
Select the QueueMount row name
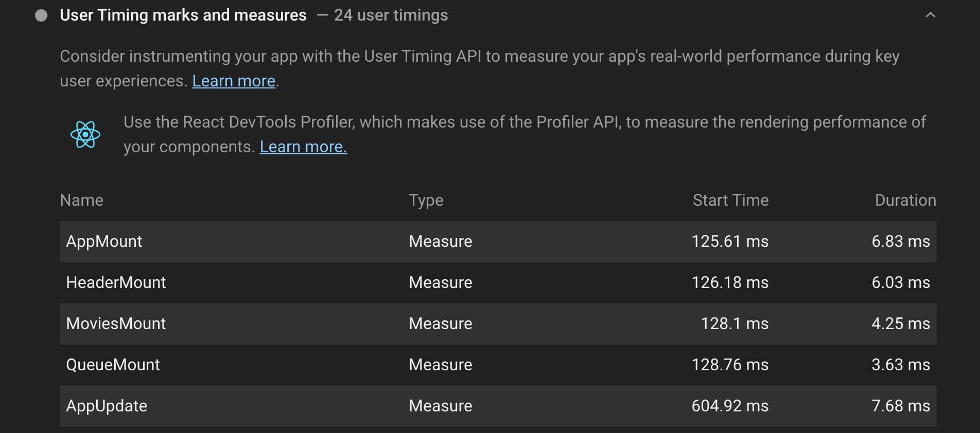[x=113, y=365]
